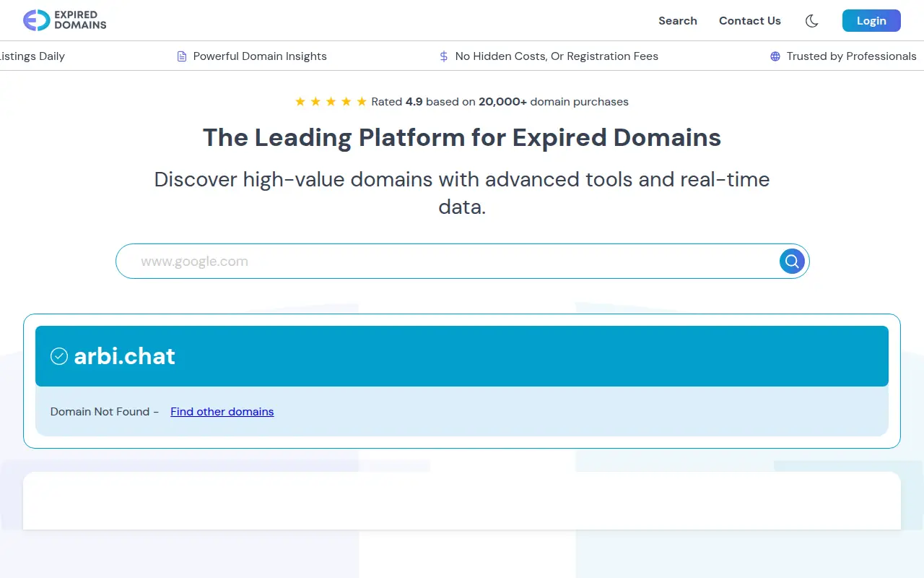This screenshot has height=578, width=924.
Task: Click the Expired Domains logo icon
Action: pyautogui.click(x=36, y=20)
